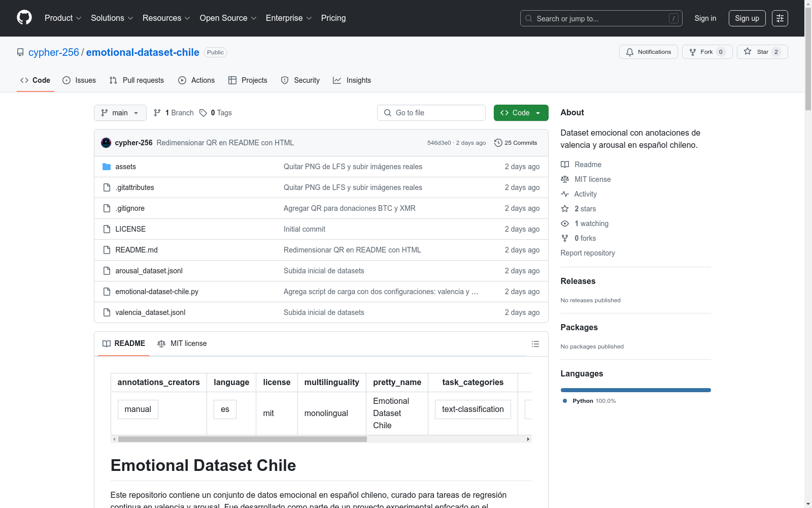The height and width of the screenshot is (508, 812).
Task: Select the MIT license tab in README panel
Action: pos(182,343)
